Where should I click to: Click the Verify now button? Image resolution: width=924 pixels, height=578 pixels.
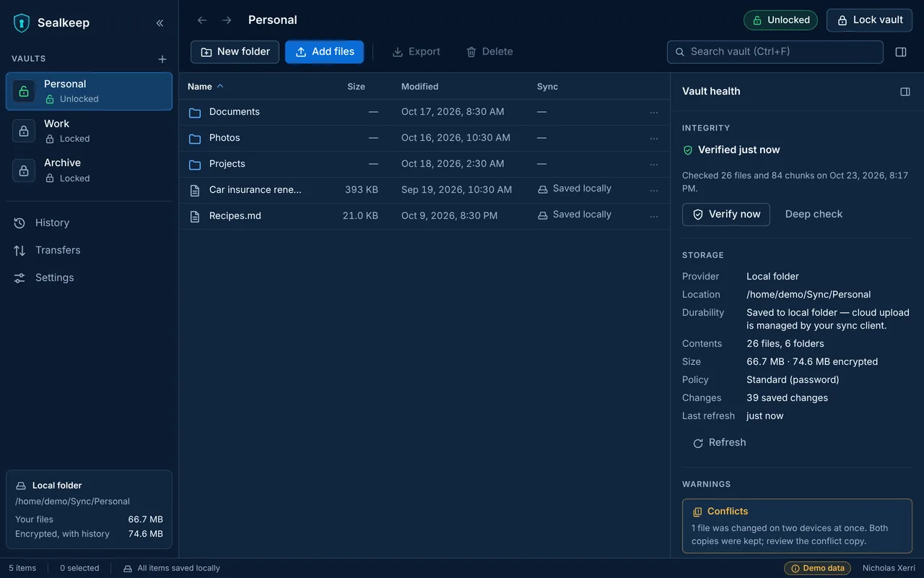click(726, 215)
